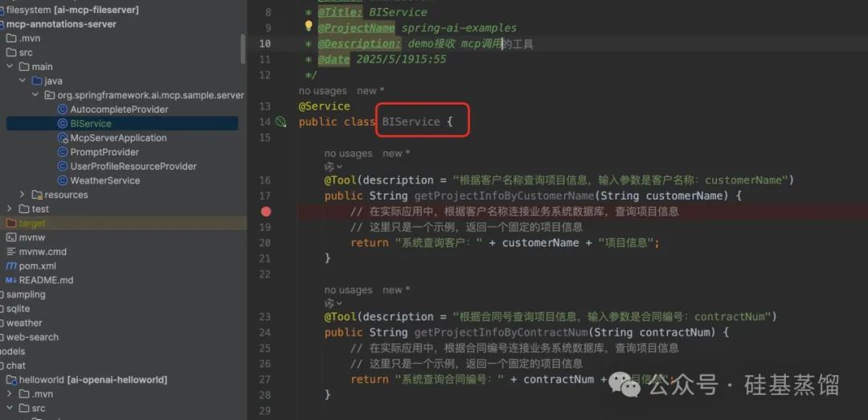Image resolution: width=868 pixels, height=420 pixels.
Task: Click the WeatherService class icon
Action: (63, 180)
